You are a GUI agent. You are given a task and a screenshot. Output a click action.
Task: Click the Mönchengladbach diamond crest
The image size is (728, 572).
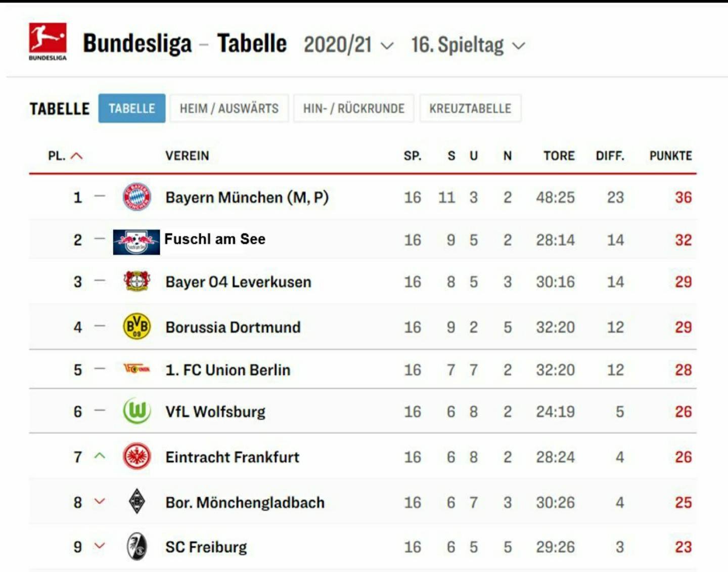pos(136,501)
